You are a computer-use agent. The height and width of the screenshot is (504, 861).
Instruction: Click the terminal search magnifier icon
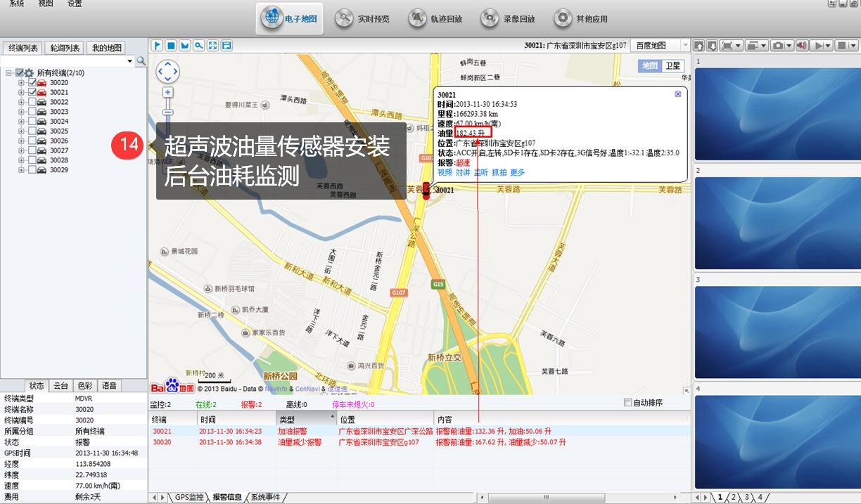tap(141, 61)
